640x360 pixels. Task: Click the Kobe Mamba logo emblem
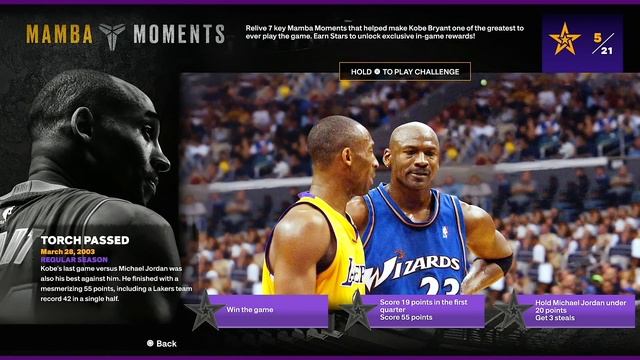tap(112, 36)
